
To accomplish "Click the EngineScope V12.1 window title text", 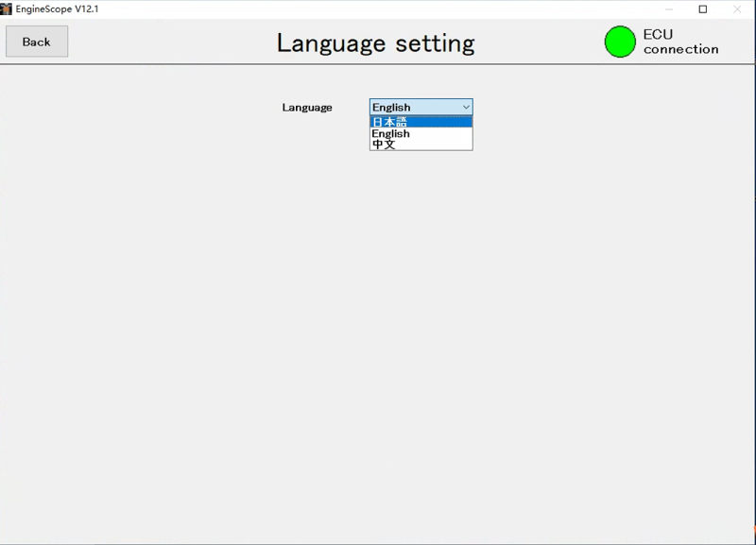I will coord(57,9).
